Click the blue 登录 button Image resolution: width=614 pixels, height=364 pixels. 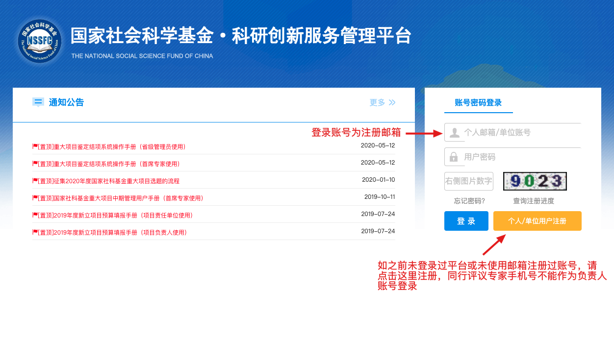coord(466,221)
